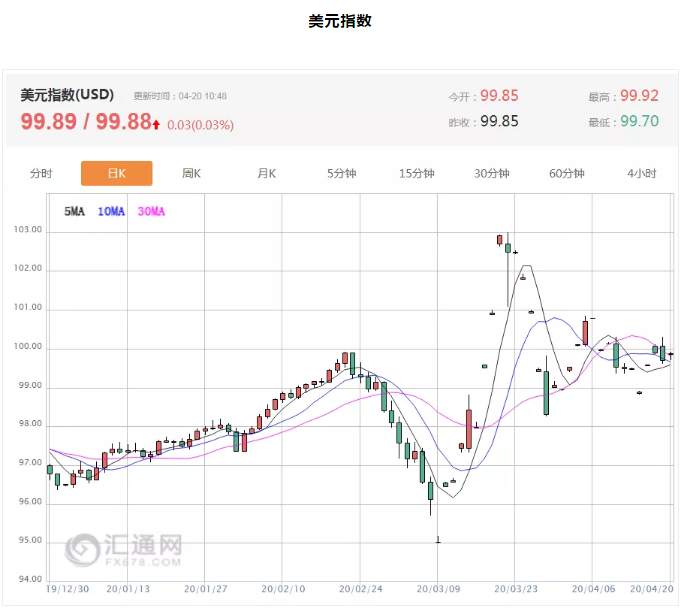
Task: Select the 日K daily chart tab
Action: pos(116,173)
